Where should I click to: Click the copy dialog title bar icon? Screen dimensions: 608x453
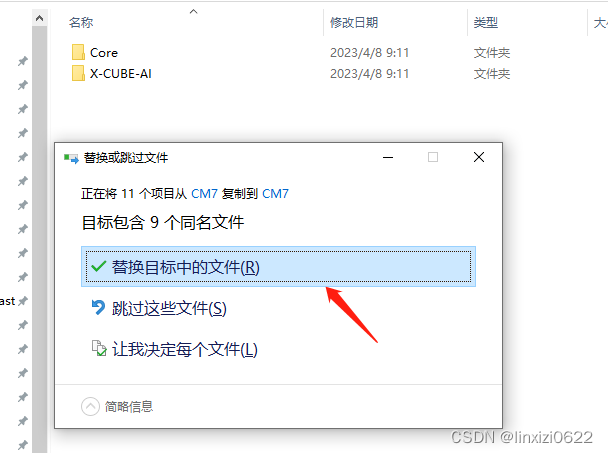[71, 158]
